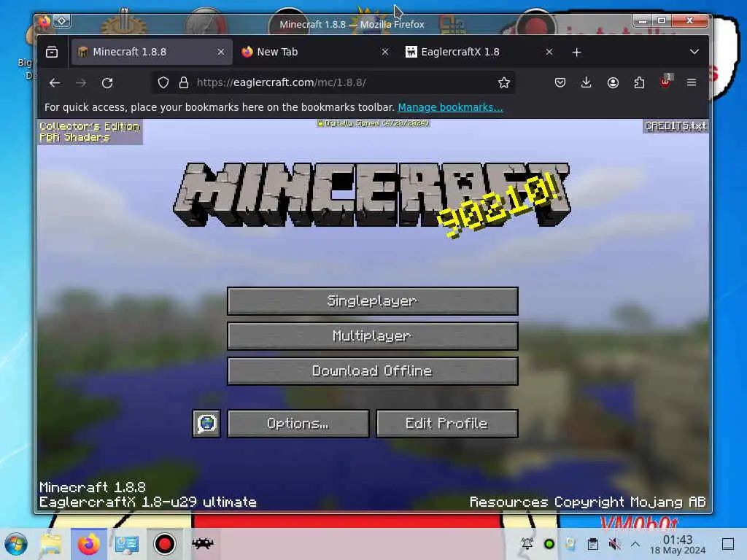Image resolution: width=747 pixels, height=560 pixels.
Task: Open the Options... menu
Action: [298, 424]
